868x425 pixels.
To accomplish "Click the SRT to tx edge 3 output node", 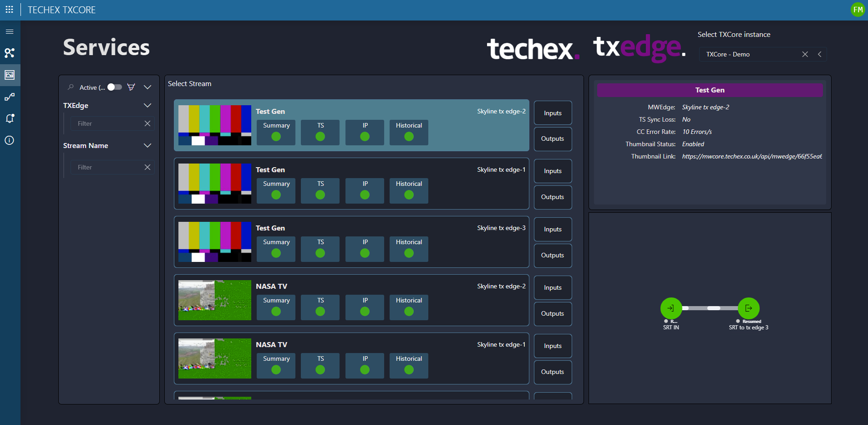I will 749,308.
